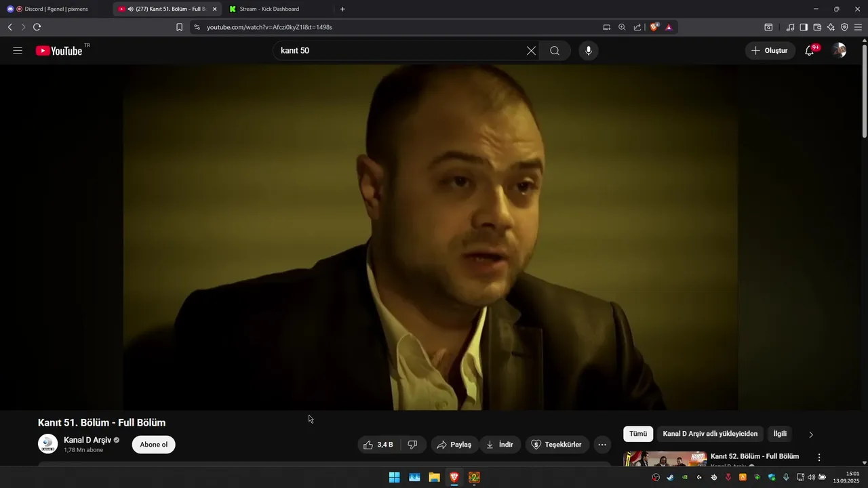Click the 1,78 Mn abone subscriber count

coord(83,450)
